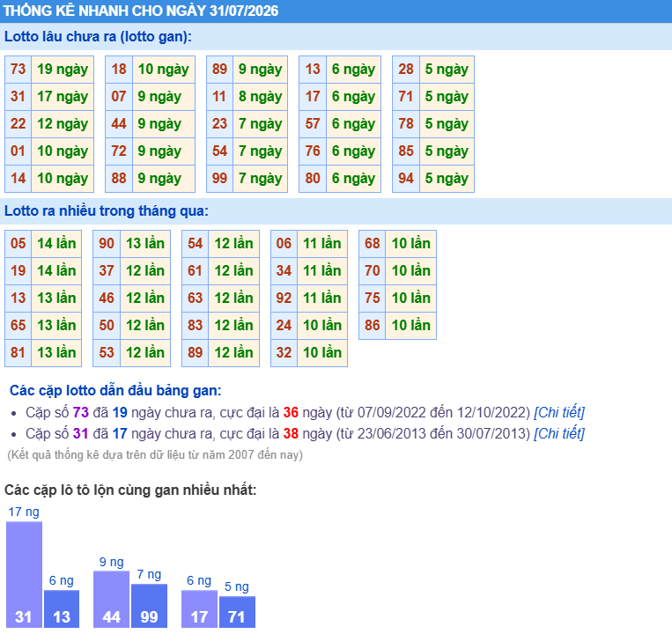Click the '17 ng' bar label
Screen dimensions: 672x634
(x=24, y=512)
